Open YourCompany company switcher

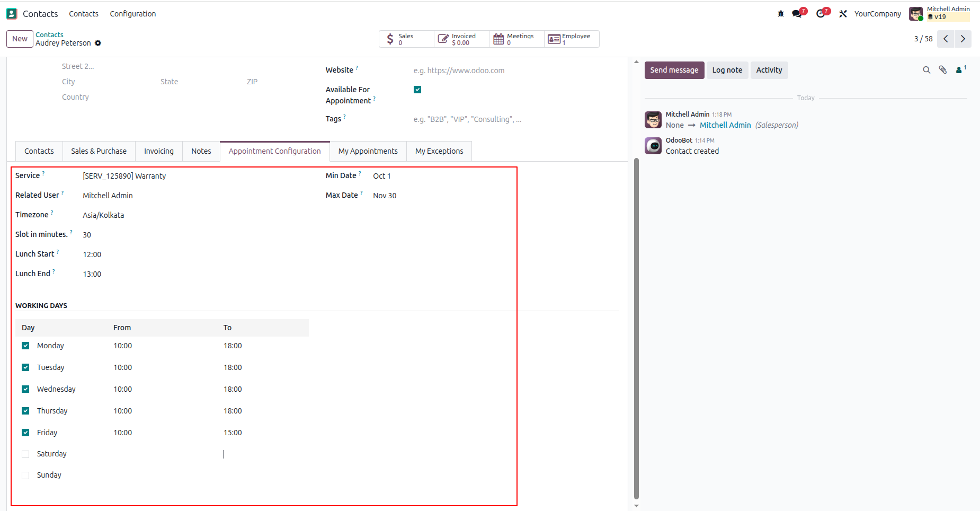(x=877, y=14)
